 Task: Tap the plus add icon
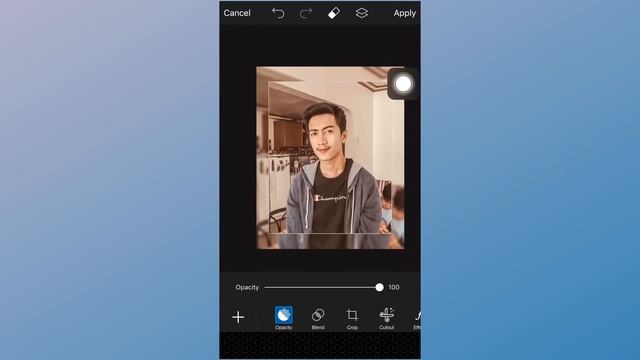[x=238, y=317]
